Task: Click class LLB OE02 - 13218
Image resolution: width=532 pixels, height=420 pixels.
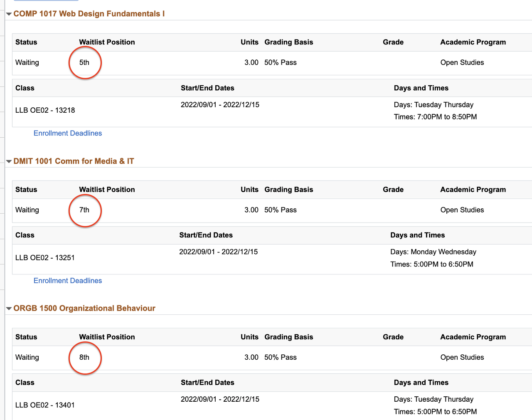Action: point(45,110)
